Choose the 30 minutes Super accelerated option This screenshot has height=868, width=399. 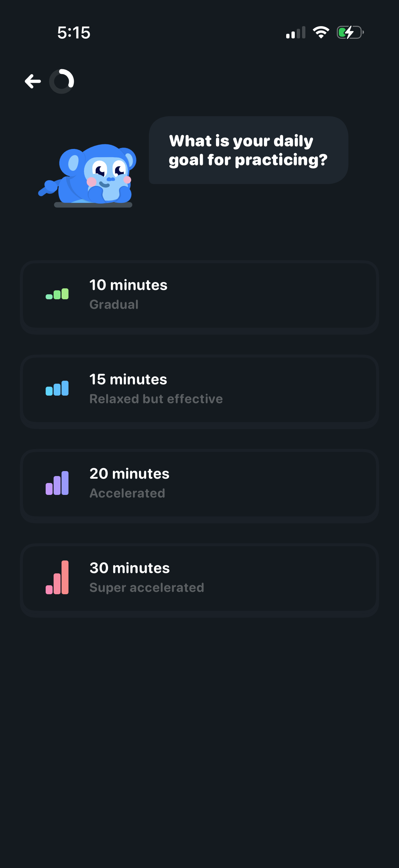[199, 579]
